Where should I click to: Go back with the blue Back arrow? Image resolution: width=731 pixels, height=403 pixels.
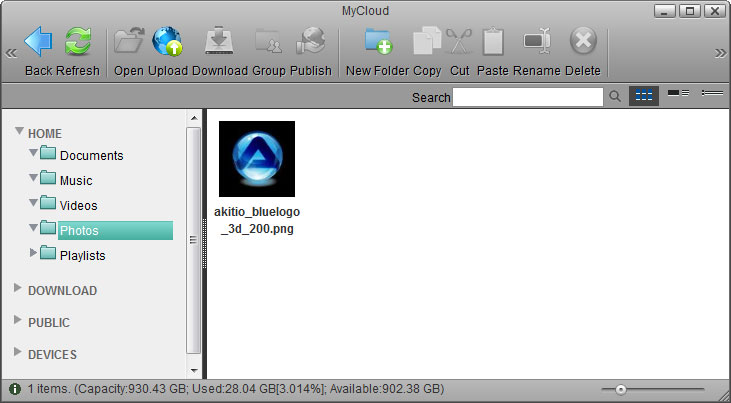(x=38, y=42)
